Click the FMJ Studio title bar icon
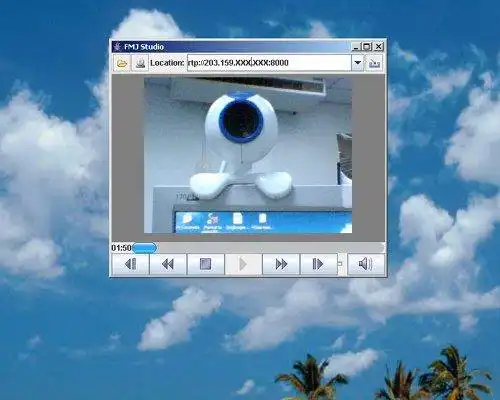The width and height of the screenshot is (500, 400). click(x=117, y=47)
